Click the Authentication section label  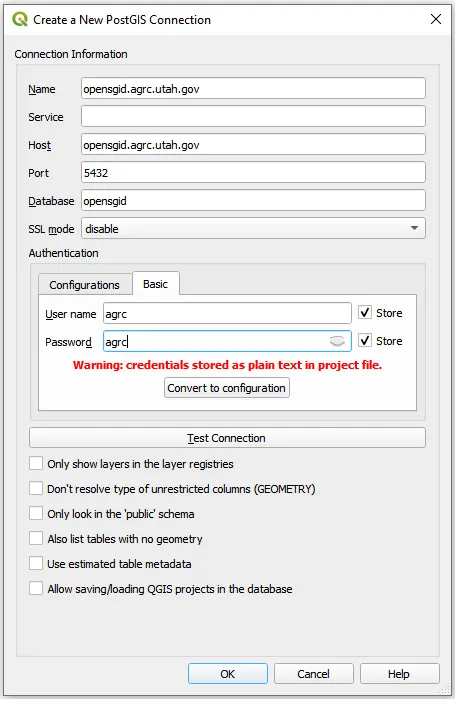tap(63, 253)
